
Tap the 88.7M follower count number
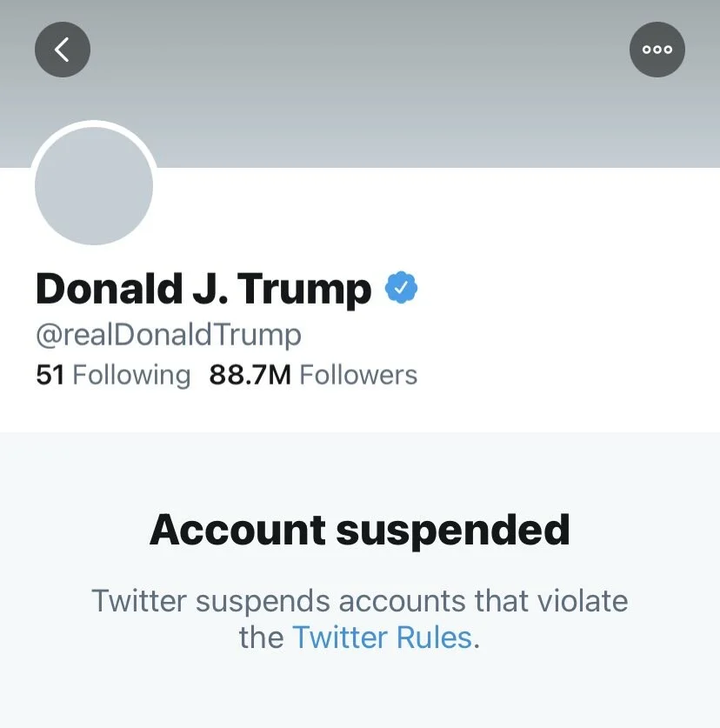click(250, 375)
